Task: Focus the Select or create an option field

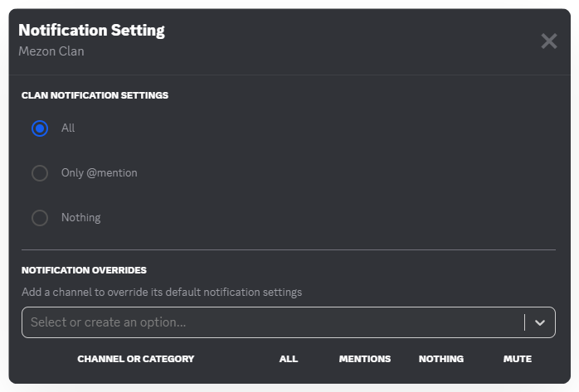Action: click(x=265, y=322)
